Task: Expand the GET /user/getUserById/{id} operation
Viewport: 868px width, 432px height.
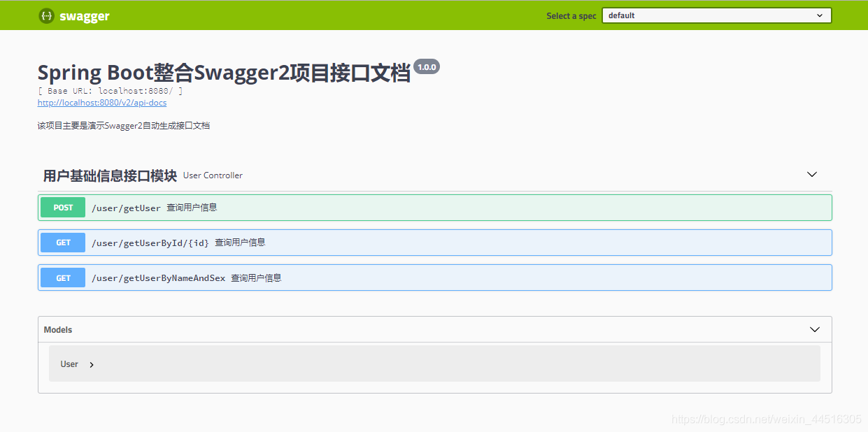Action: tap(434, 243)
